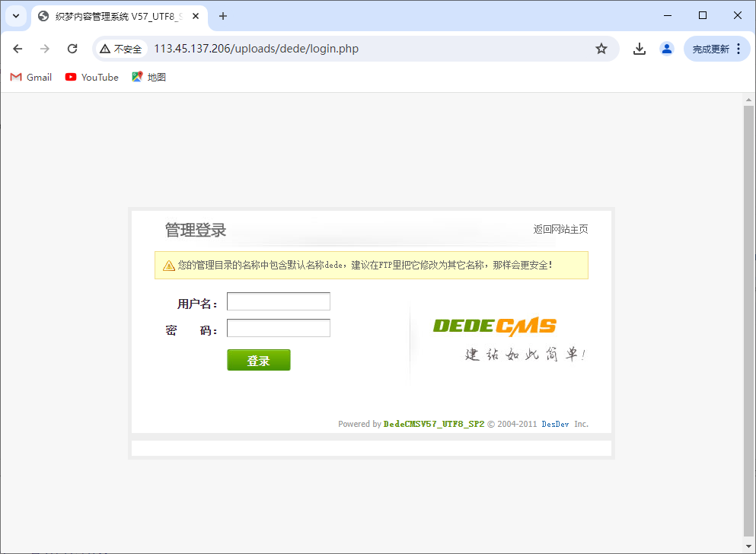Close the 织梦内容管理系统 tab
This screenshot has height=554, width=756.
pos(196,16)
